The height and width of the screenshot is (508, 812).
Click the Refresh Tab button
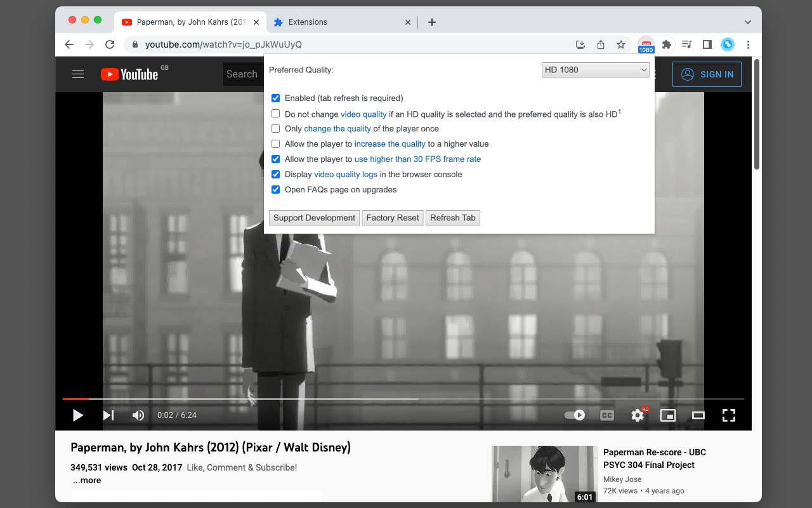point(453,218)
